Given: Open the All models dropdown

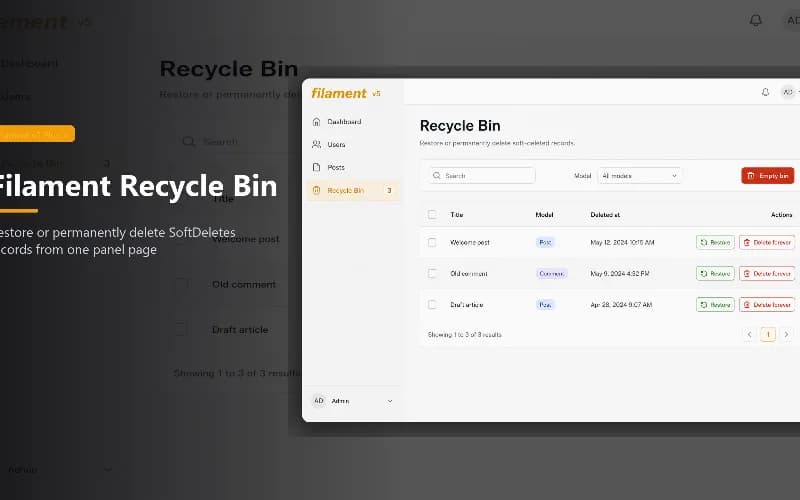Looking at the screenshot, I should (x=639, y=176).
